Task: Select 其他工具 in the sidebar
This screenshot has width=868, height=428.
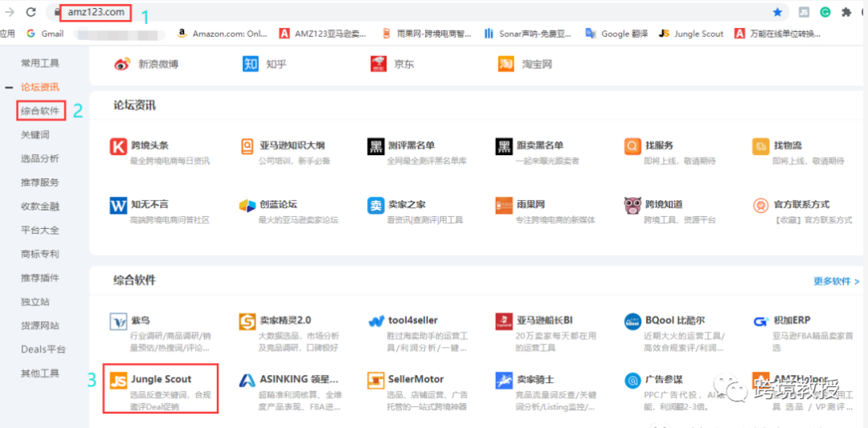Action: pyautogui.click(x=40, y=373)
